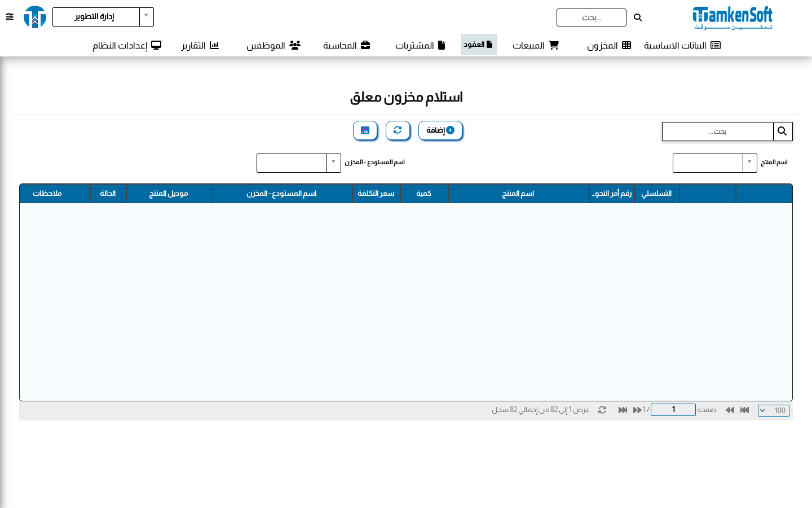Open the البيانات الاساسية menu

[682, 45]
